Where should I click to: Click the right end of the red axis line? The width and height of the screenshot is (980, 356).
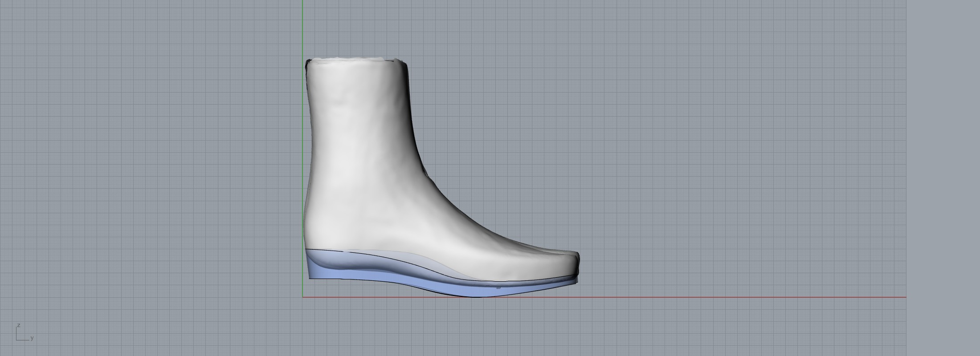[904, 297]
